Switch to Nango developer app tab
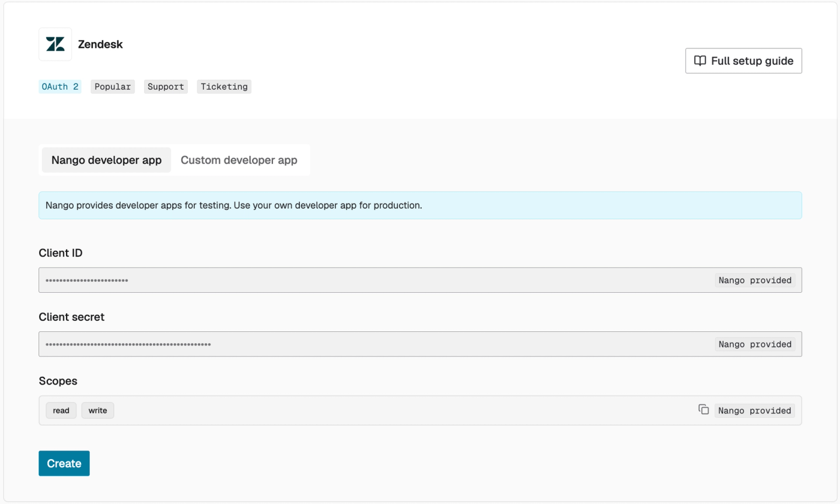This screenshot has width=840, height=504. [106, 160]
